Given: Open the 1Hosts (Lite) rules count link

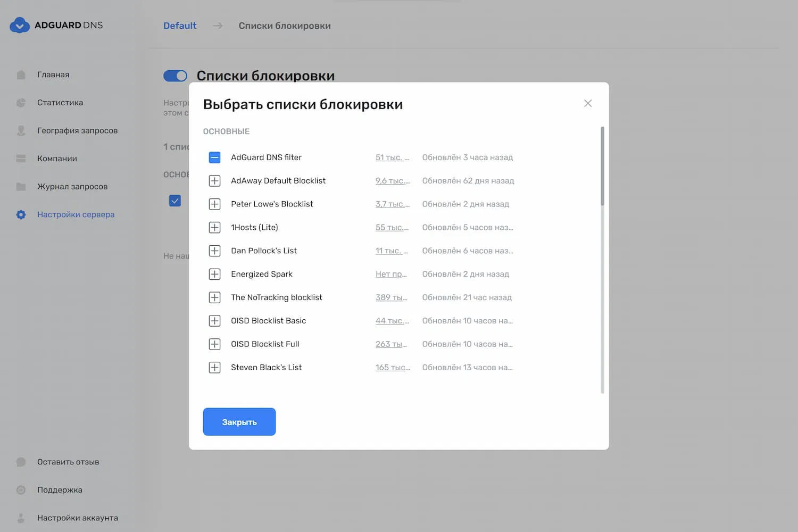Looking at the screenshot, I should [392, 228].
